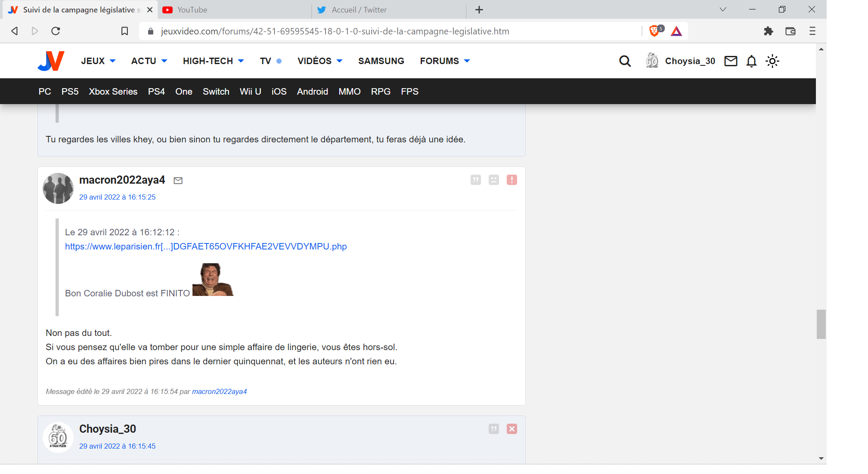Send private message to macron2022aya4
Viewport: 868px width, 474px height.
pos(178,181)
